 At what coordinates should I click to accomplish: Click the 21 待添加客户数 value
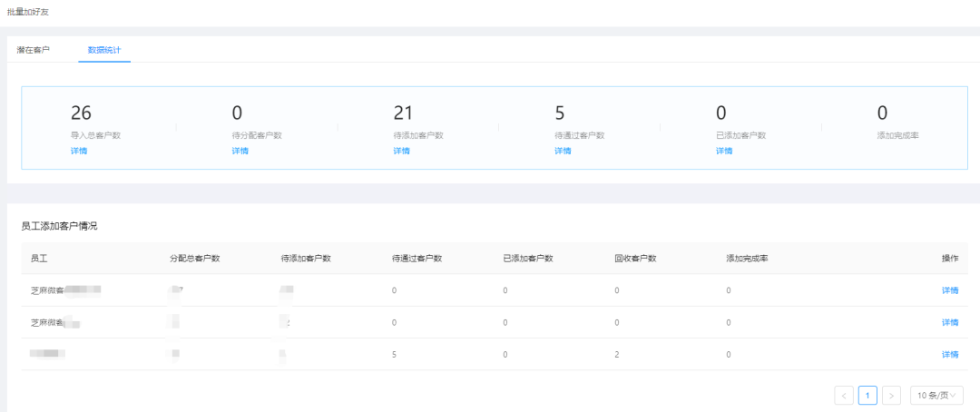[403, 113]
